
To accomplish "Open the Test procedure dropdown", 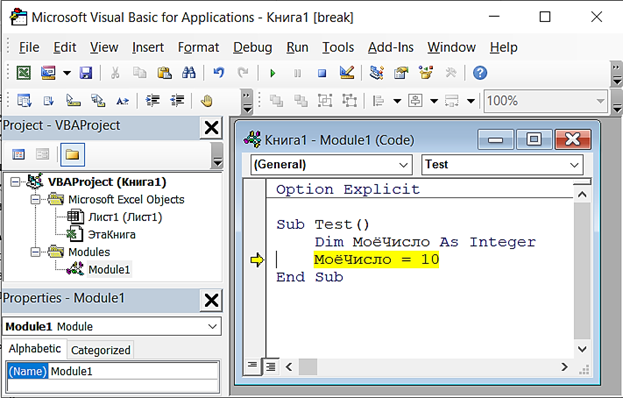I will click(502, 164).
